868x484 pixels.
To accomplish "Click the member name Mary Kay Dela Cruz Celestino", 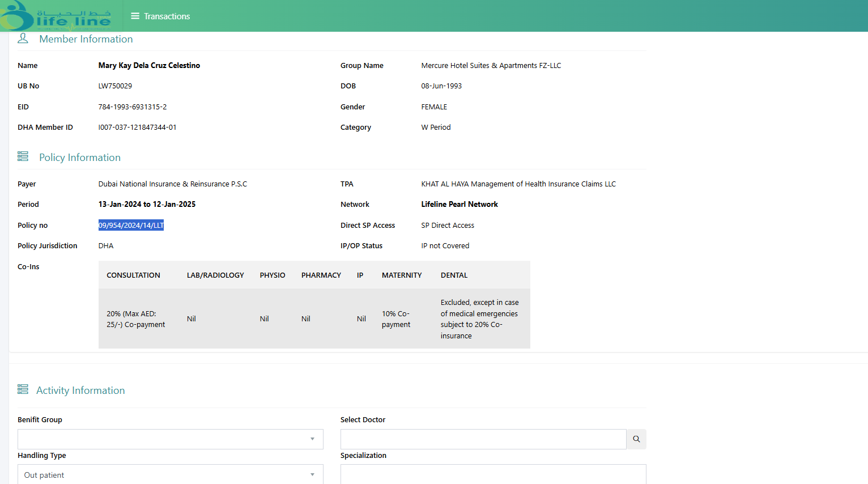I will click(x=149, y=66).
